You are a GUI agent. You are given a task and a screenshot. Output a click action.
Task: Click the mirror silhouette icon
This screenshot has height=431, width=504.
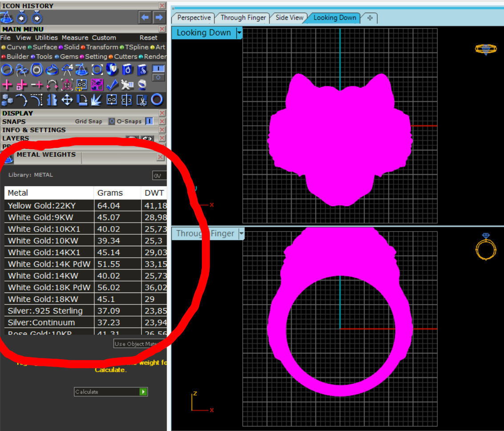[x=52, y=100]
